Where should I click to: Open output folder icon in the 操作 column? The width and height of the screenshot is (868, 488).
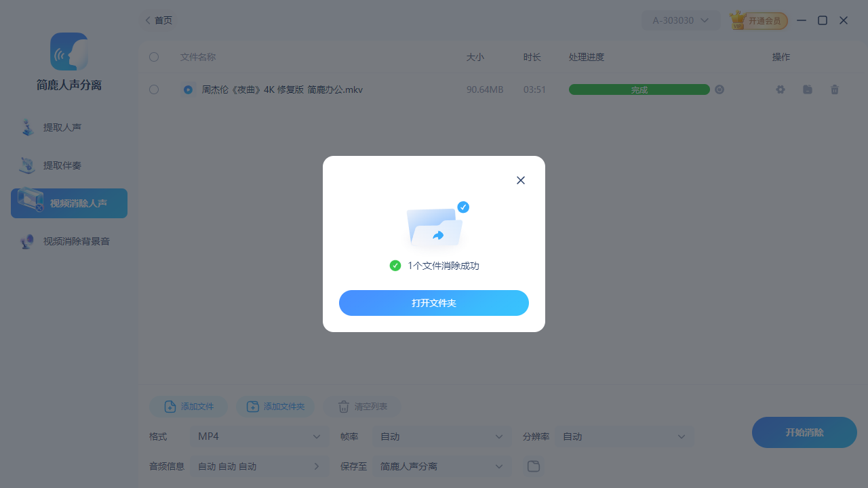[807, 89]
